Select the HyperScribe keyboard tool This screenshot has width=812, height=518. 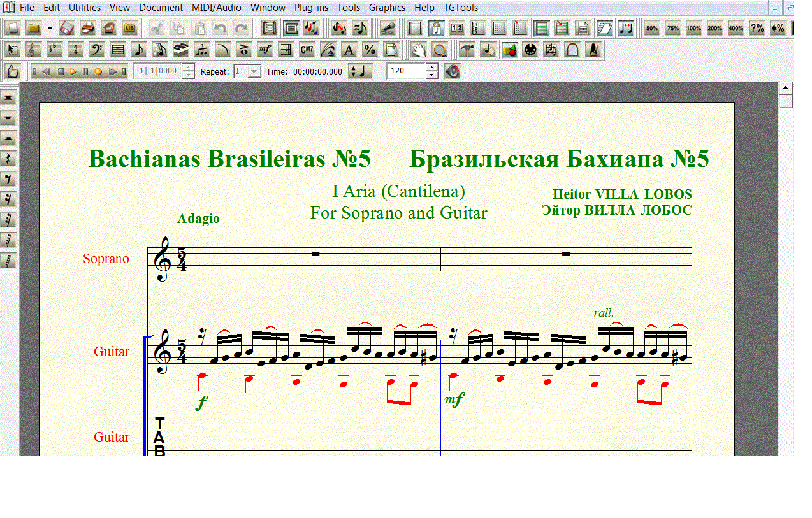[180, 50]
